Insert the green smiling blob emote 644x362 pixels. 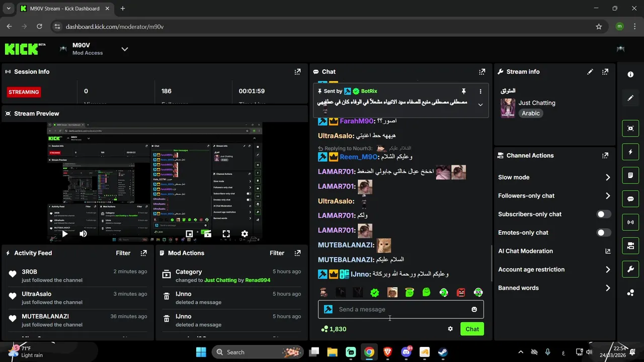click(427, 293)
